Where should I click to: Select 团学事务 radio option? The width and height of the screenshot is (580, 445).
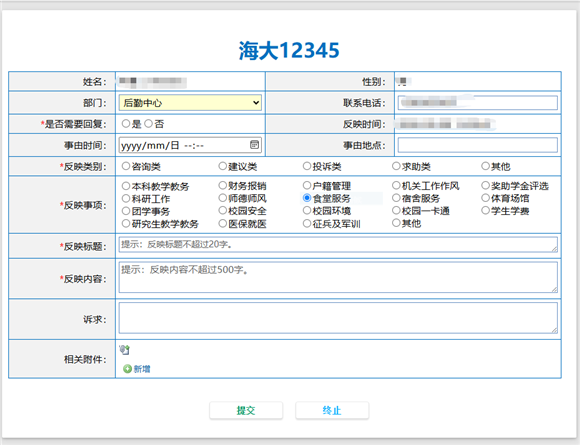[126, 211]
